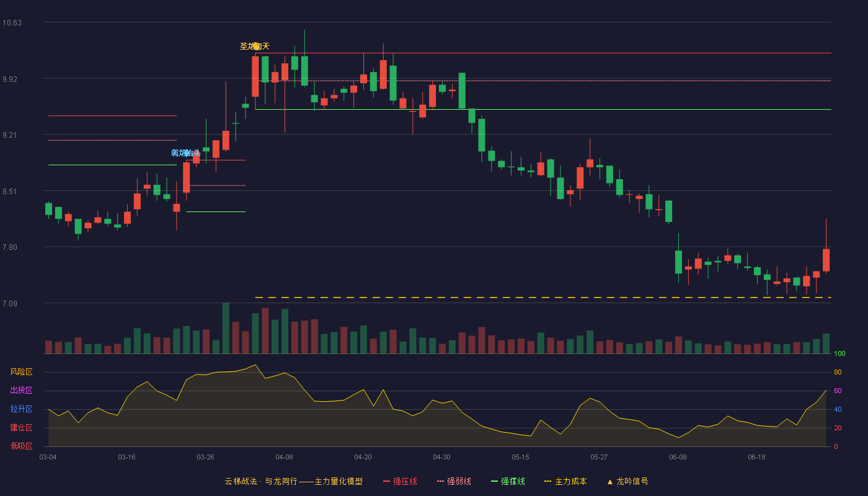Click the blue 40 indicator scale value
868x496 pixels.
838,409
